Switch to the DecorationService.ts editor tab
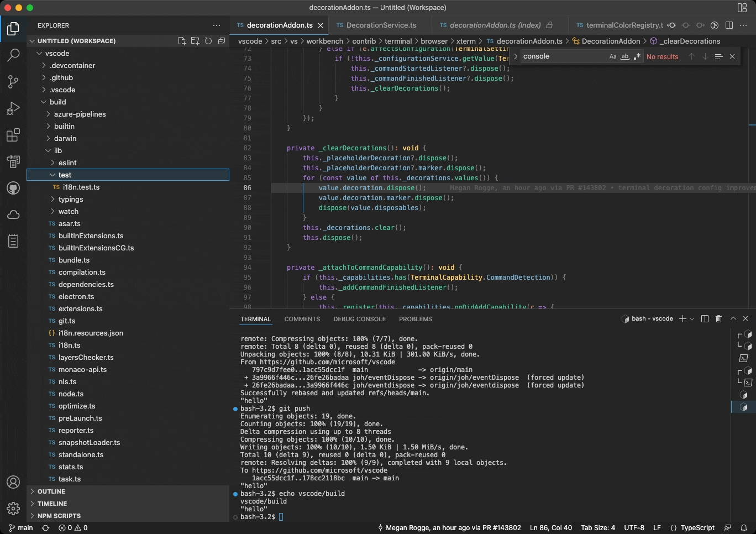 (x=381, y=25)
